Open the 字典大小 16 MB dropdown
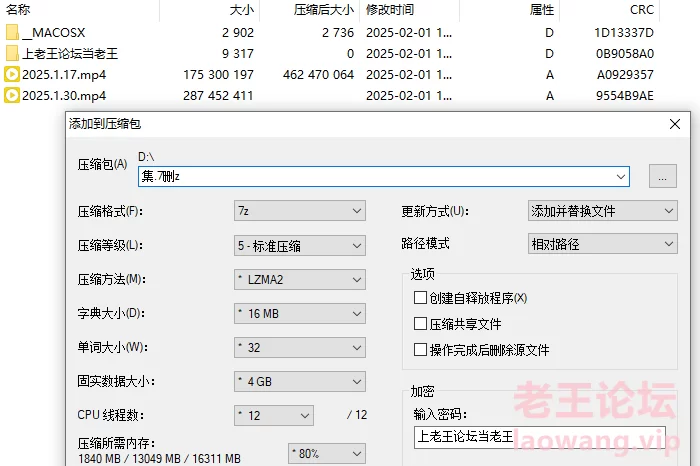The height and width of the screenshot is (466, 700). pos(300,313)
